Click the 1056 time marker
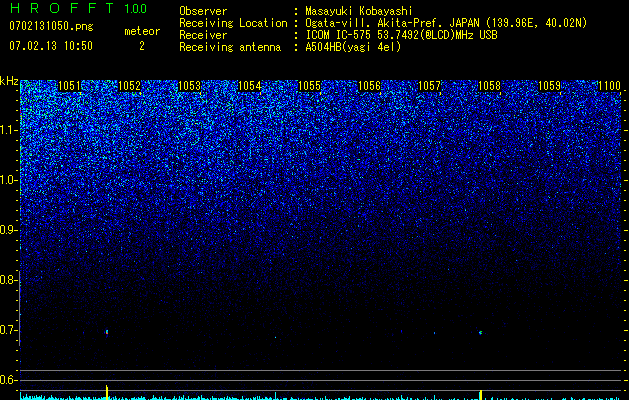 (369, 86)
